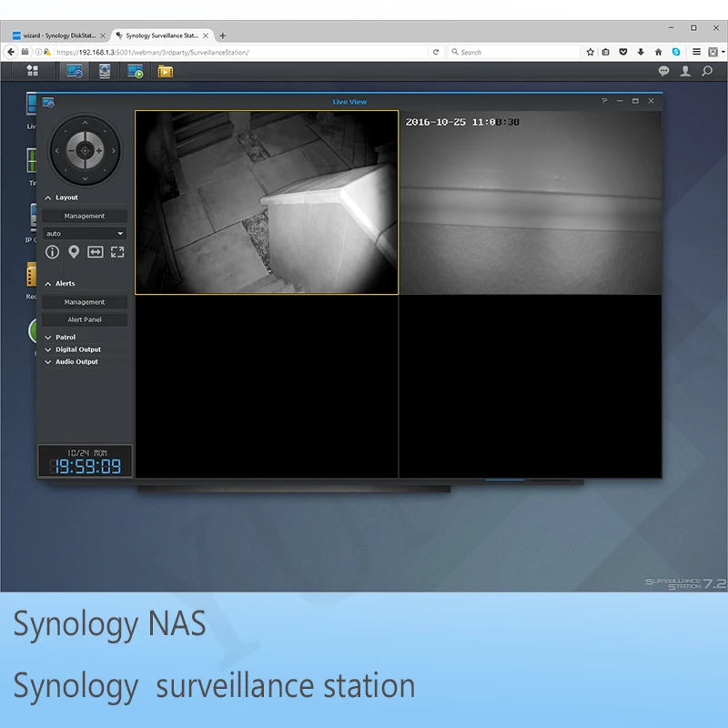This screenshot has width=728, height=728.
Task: Open the Alert Panel button
Action: pos(85,319)
